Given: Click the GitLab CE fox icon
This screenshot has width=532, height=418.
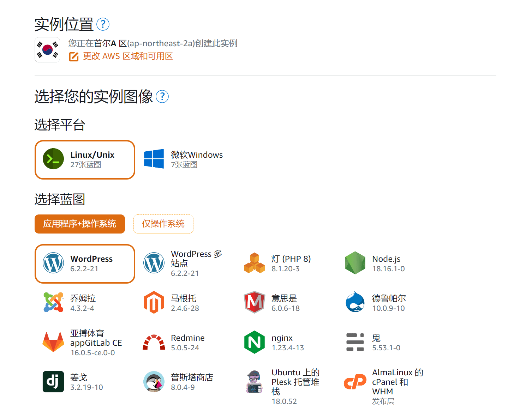Looking at the screenshot, I should point(53,342).
